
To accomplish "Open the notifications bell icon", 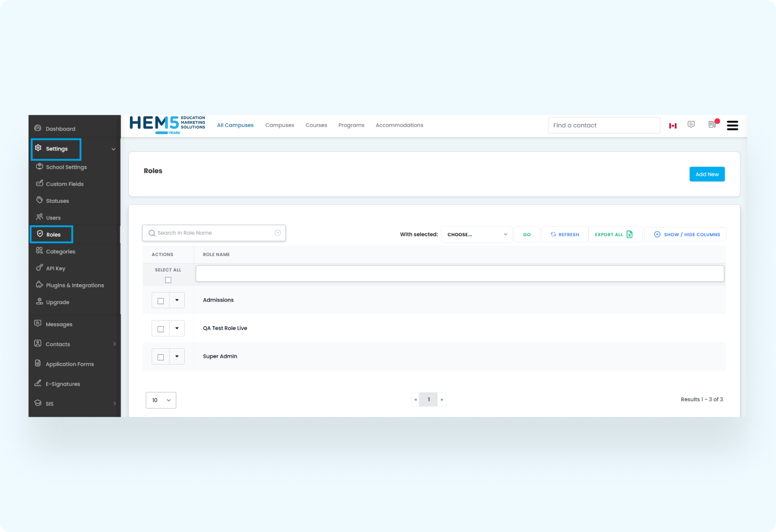I will point(712,125).
